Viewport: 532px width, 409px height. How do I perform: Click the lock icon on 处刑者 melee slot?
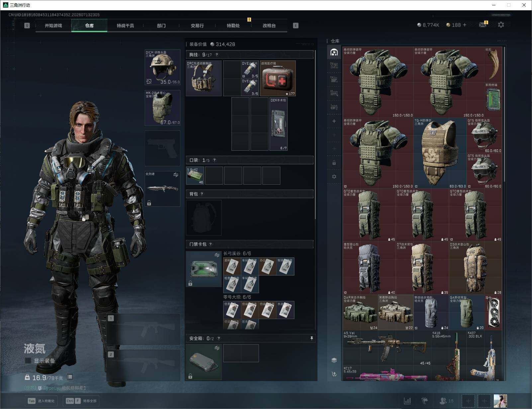click(149, 203)
